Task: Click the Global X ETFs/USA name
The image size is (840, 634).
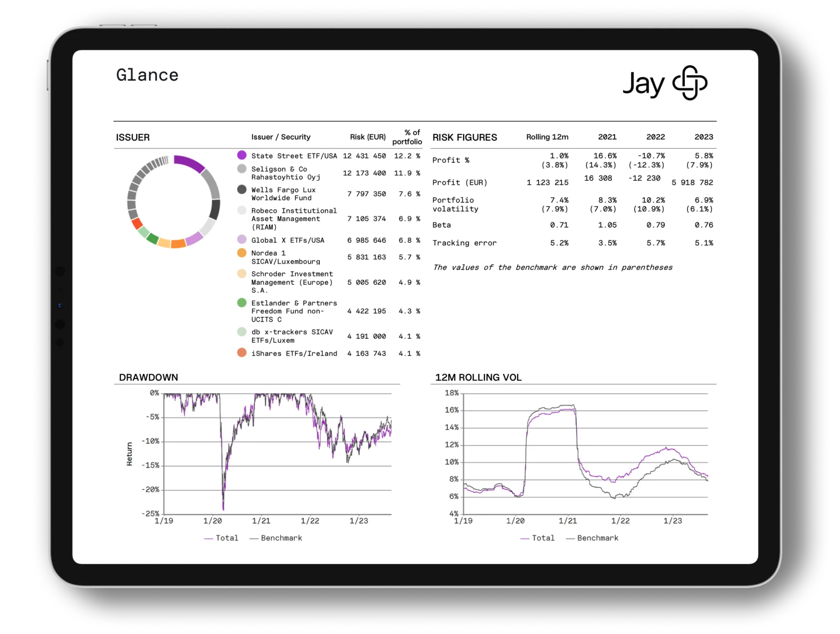Action: pos(288,240)
